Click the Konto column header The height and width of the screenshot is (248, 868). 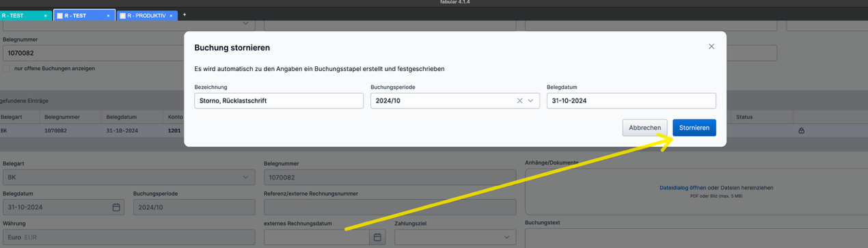(175, 117)
